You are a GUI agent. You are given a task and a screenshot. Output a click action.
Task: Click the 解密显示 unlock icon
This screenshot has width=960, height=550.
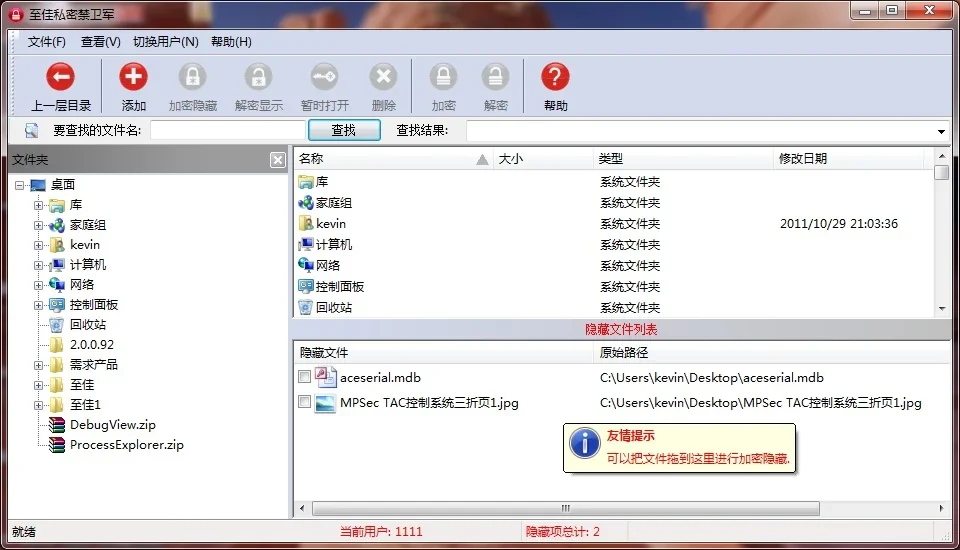coord(258,77)
